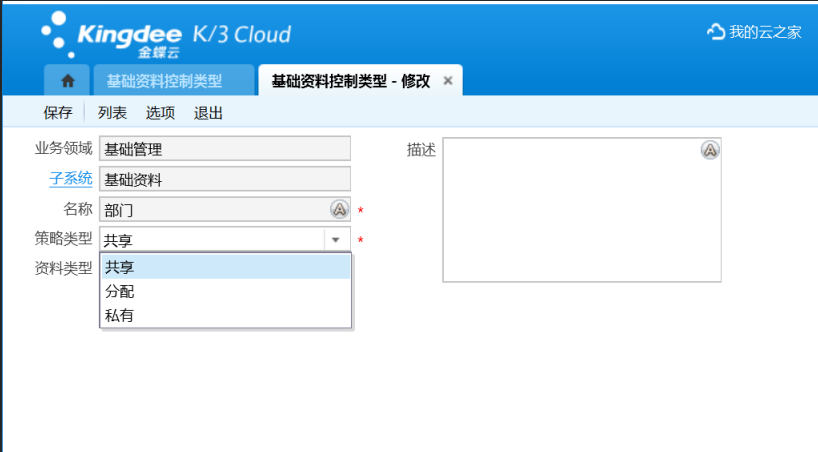Click the multilingual icon in 描述 box
This screenshot has width=818, height=452.
[709, 150]
